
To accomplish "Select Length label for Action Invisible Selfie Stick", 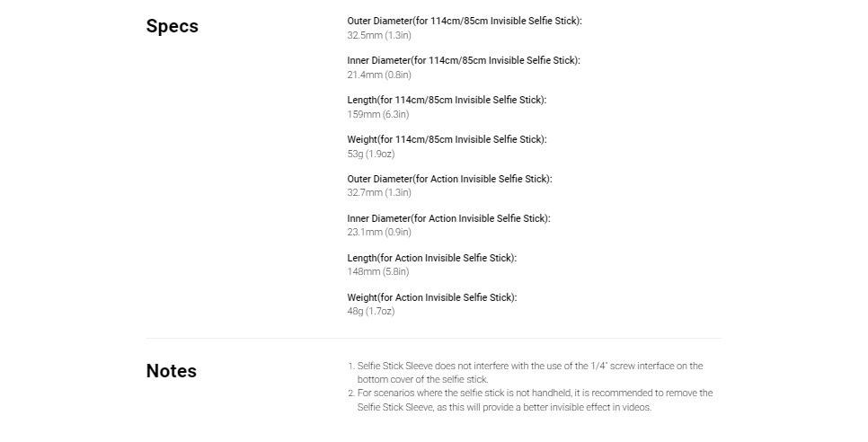I will (x=432, y=258).
